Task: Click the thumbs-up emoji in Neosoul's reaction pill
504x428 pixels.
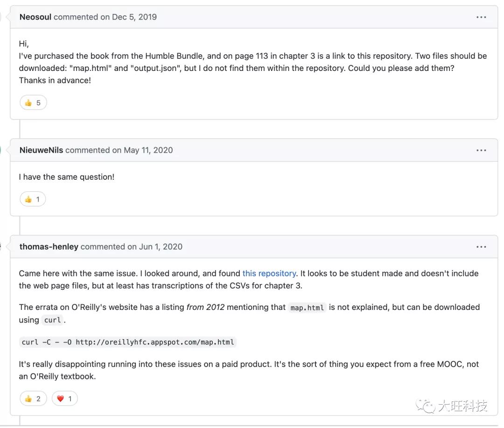Action: coord(29,102)
